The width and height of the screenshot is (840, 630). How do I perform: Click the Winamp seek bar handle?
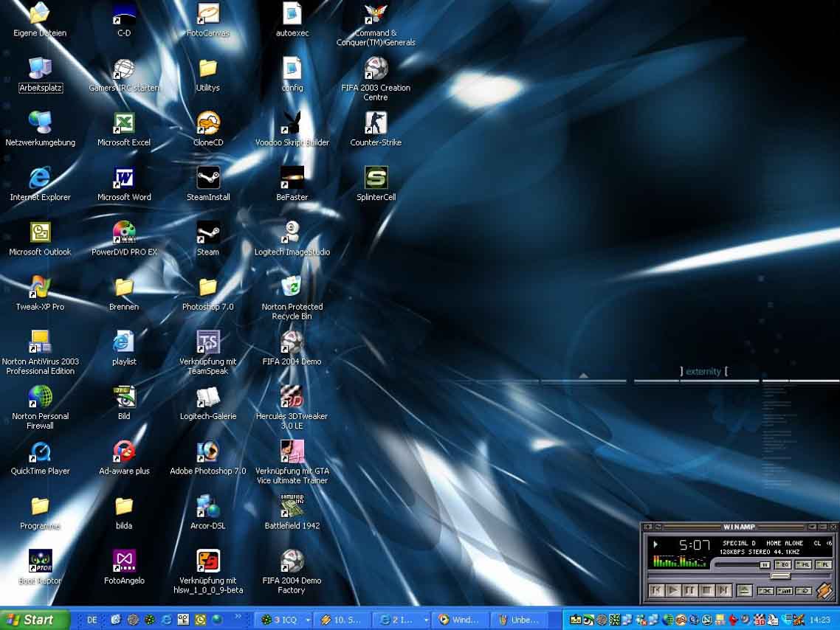(x=780, y=576)
